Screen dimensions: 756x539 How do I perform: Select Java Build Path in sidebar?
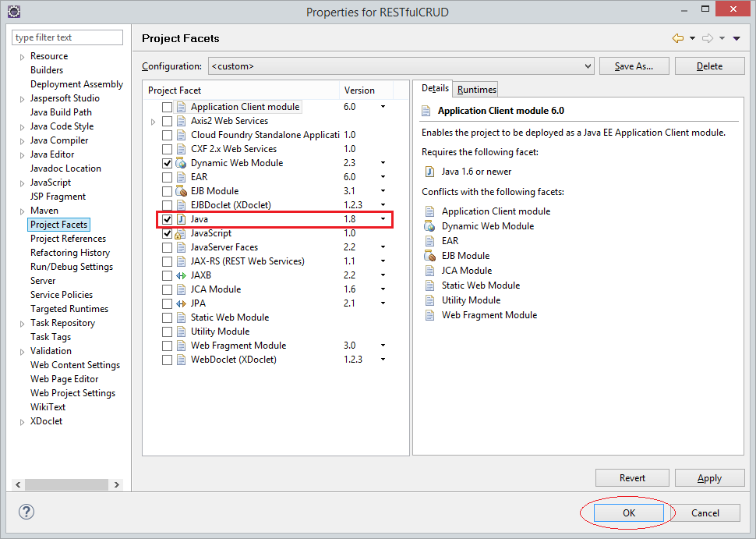(61, 112)
